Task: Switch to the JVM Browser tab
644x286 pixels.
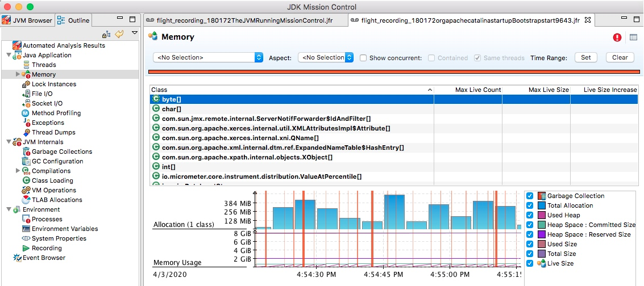Action: [27, 20]
